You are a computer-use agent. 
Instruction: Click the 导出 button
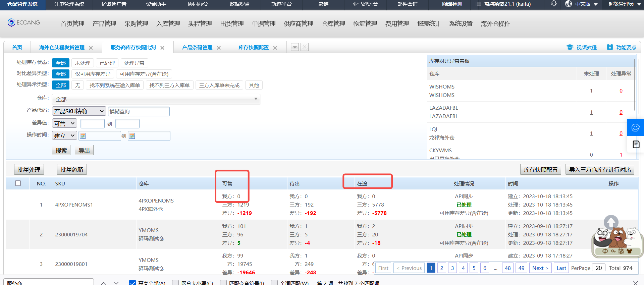point(84,150)
